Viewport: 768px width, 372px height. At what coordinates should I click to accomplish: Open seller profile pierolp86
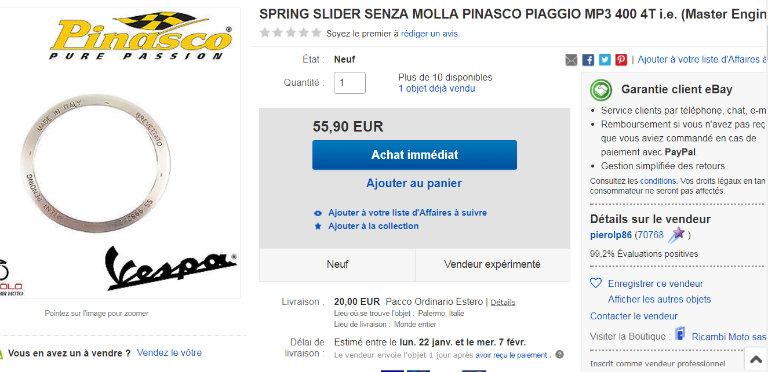coord(611,235)
